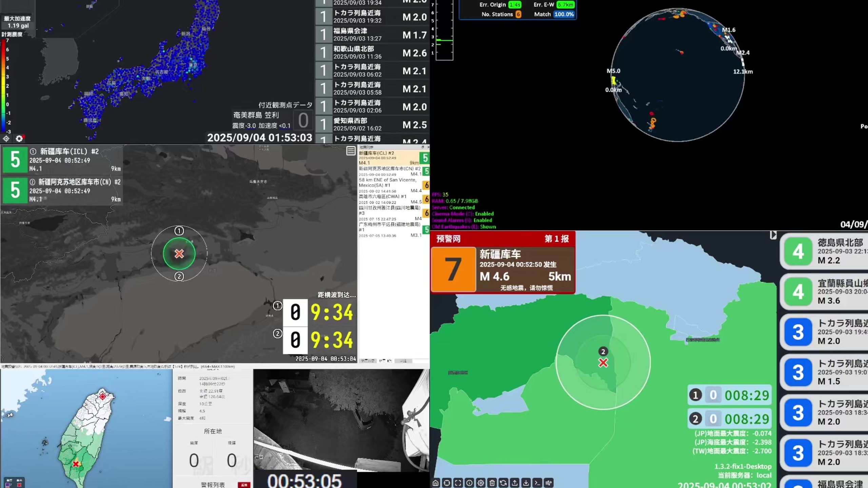Select the 58 km ENE of San Vicente row
This screenshot has height=488, width=868.
point(394,185)
